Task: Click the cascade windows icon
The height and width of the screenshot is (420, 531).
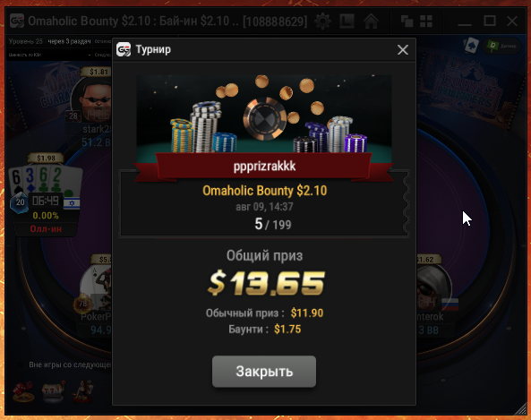Action: click(407, 21)
